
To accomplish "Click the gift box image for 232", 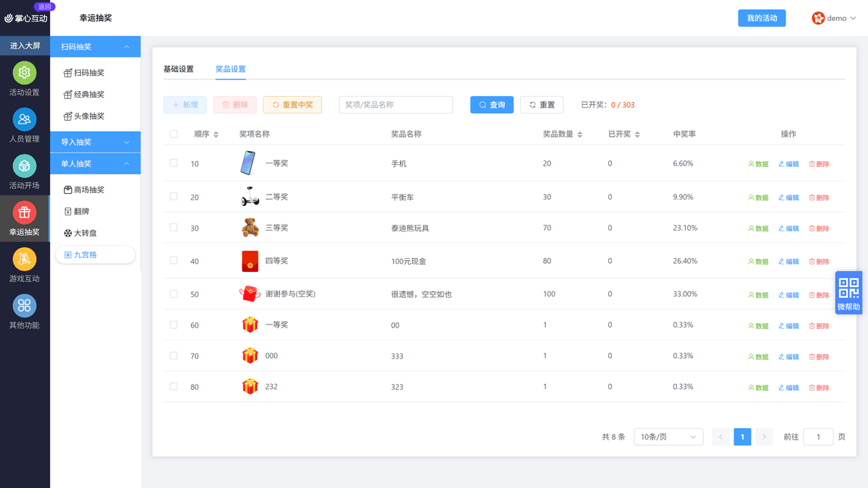I will (250, 387).
